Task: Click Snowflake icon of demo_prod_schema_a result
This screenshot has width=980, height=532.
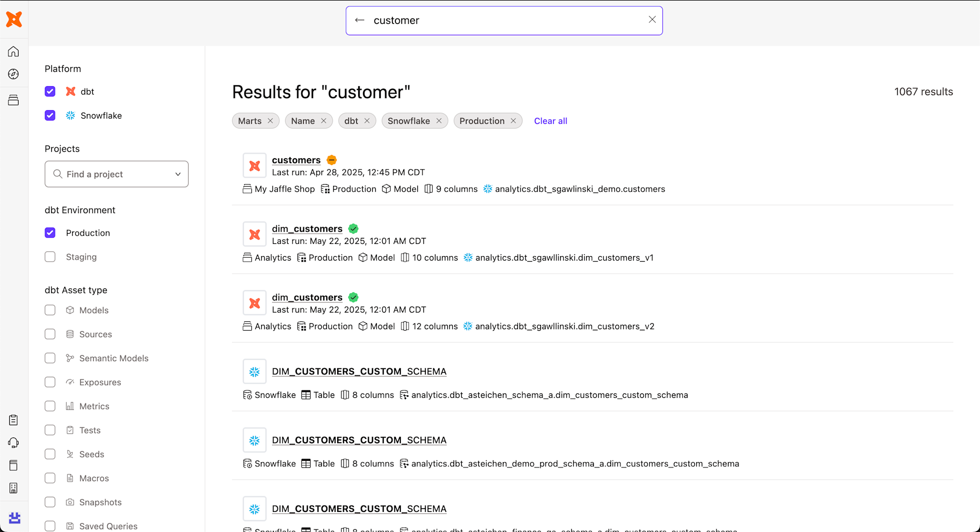Action: pyautogui.click(x=255, y=440)
